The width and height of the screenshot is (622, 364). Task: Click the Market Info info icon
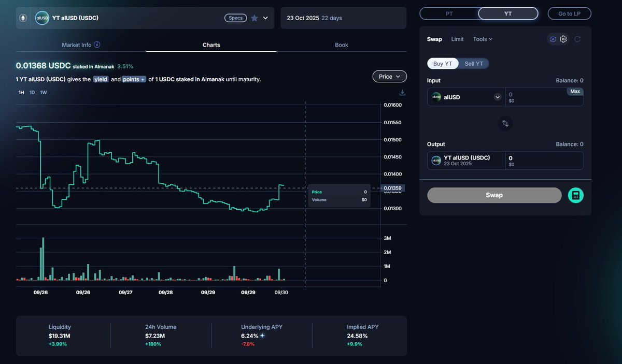[97, 45]
